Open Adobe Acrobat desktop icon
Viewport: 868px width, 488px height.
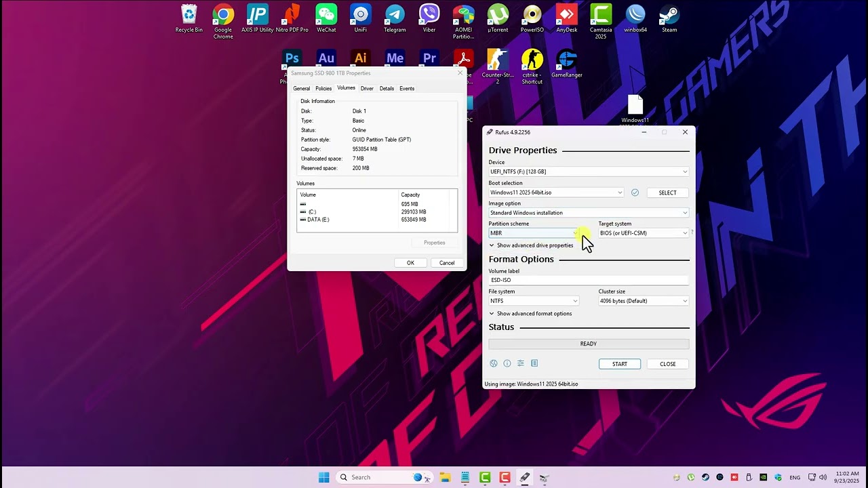point(463,59)
